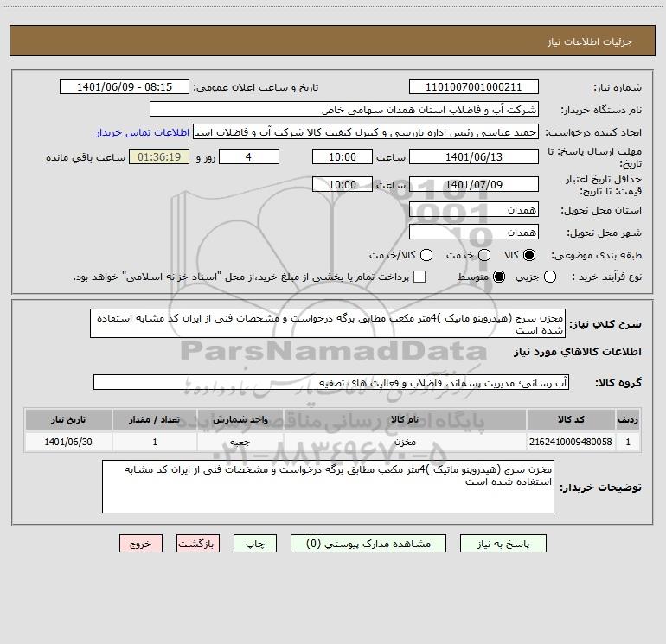Click the need number field 1101007001000211
Screen dimensions: 666x644
pyautogui.click(x=474, y=87)
